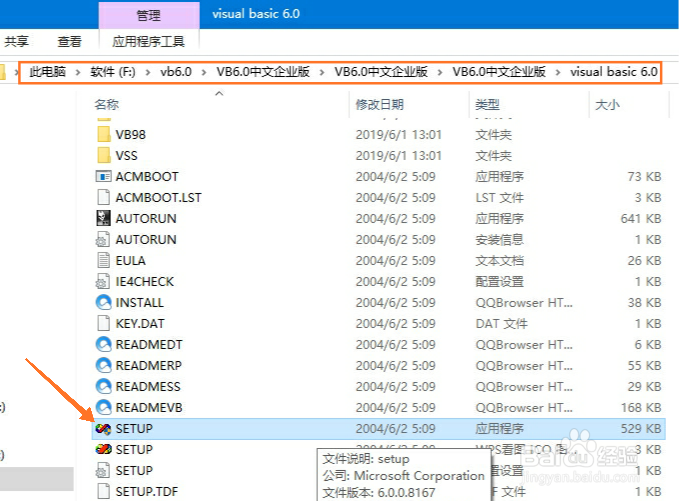679x501 pixels.
Task: Select the SETUP.TDF file icon
Action: tap(103, 491)
